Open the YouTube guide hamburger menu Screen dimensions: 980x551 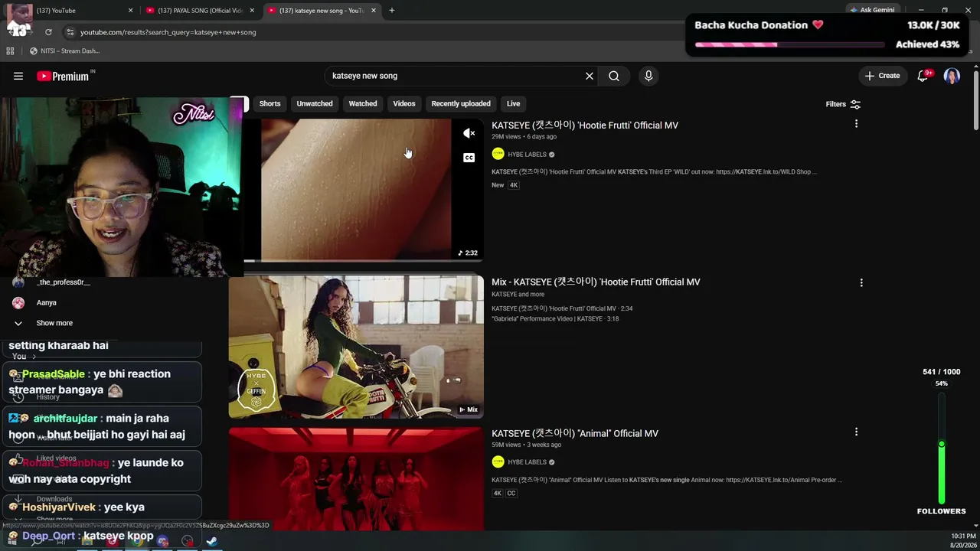pyautogui.click(x=18, y=76)
